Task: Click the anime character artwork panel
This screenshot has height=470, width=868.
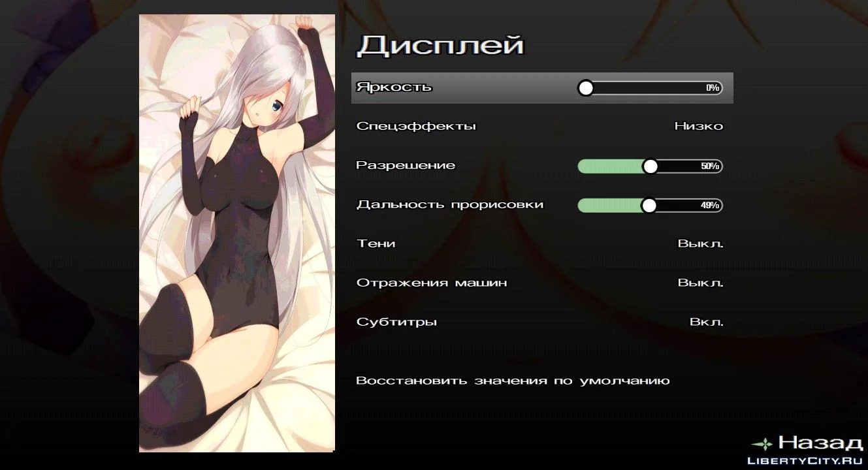Action: point(237,234)
